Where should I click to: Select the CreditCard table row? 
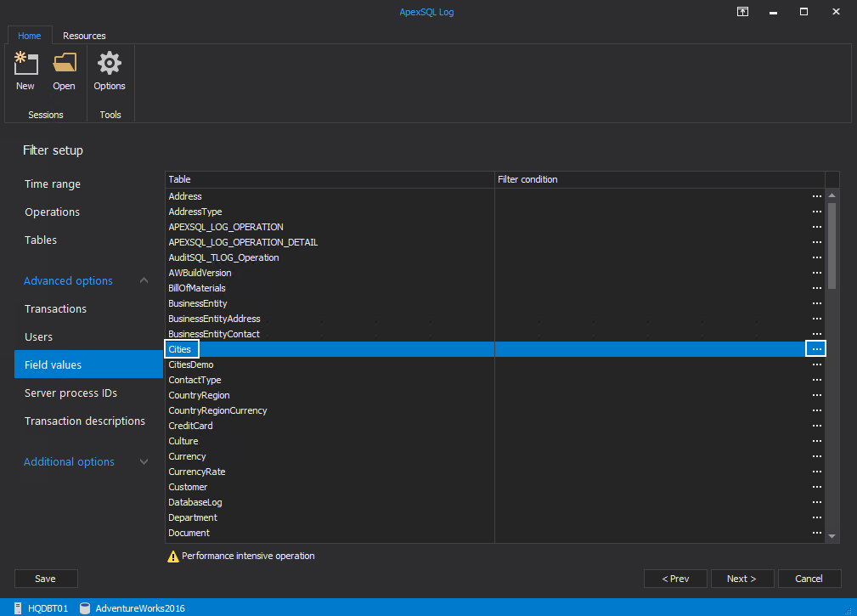click(x=191, y=426)
